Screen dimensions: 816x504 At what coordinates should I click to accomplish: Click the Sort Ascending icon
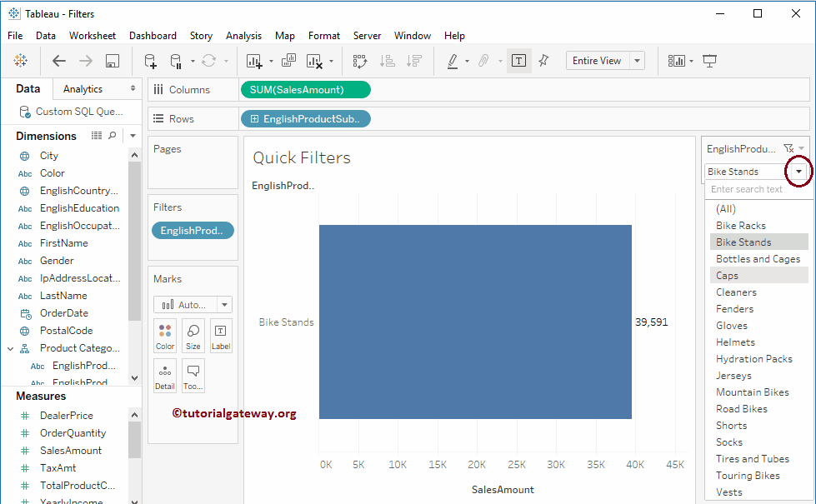click(388, 61)
